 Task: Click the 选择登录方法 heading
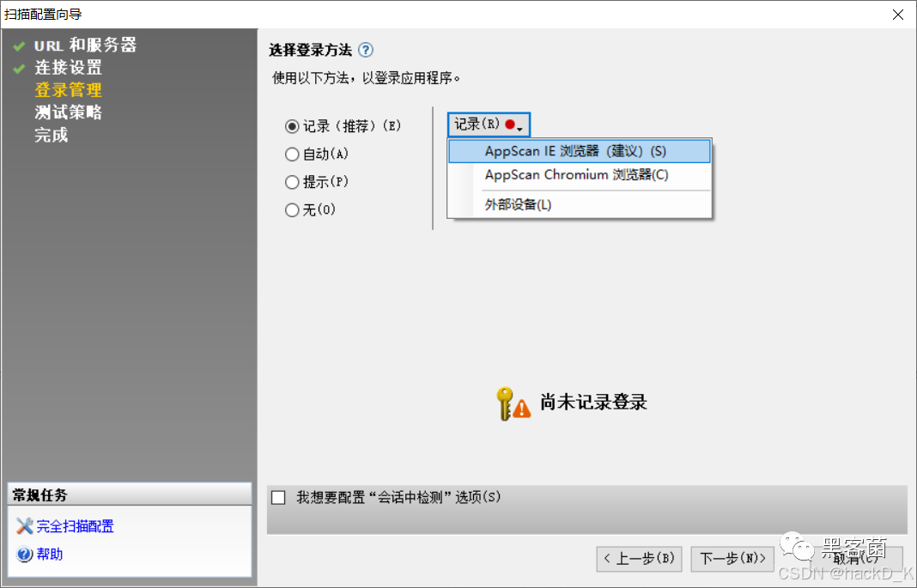pos(310,51)
